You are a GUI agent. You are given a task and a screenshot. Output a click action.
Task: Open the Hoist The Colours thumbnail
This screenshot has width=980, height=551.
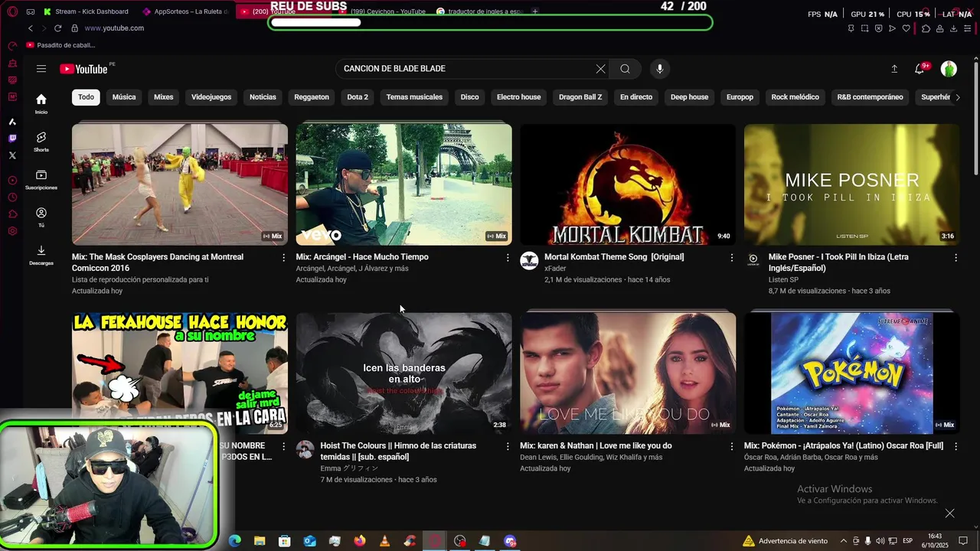pos(403,373)
